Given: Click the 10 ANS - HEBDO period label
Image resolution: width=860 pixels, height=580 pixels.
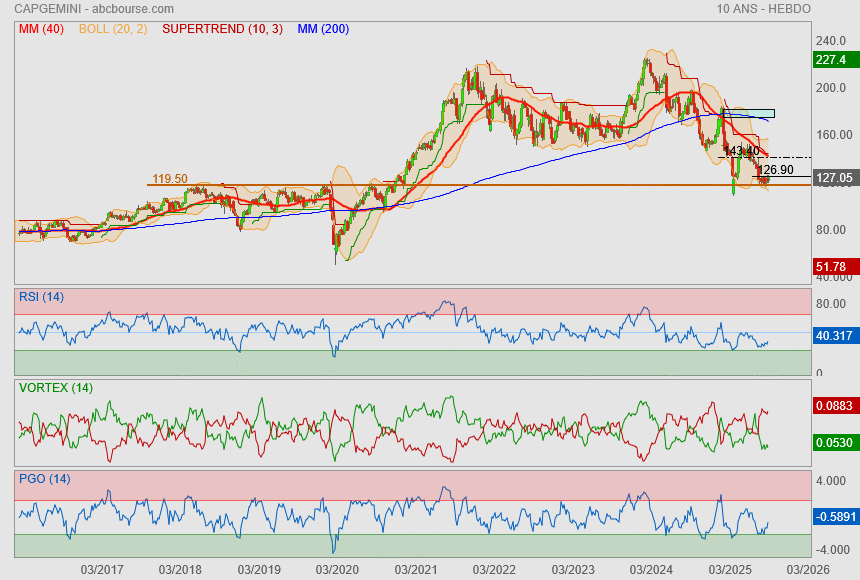Looking at the screenshot, I should (x=763, y=9).
